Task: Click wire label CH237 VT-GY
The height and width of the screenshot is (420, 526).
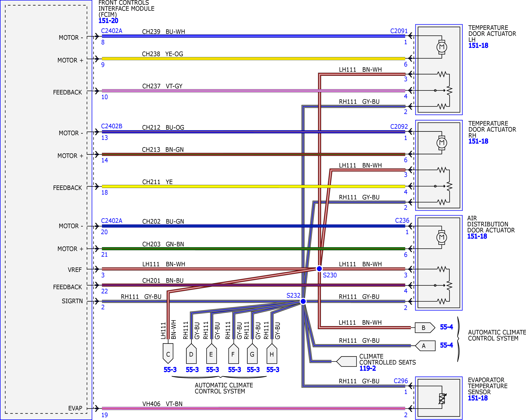Action: 162,86
